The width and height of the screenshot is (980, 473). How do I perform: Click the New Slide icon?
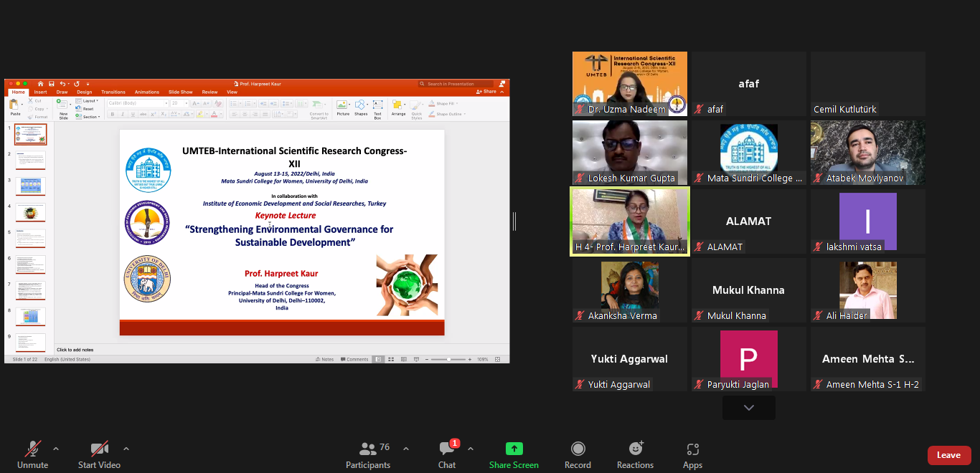point(62,103)
